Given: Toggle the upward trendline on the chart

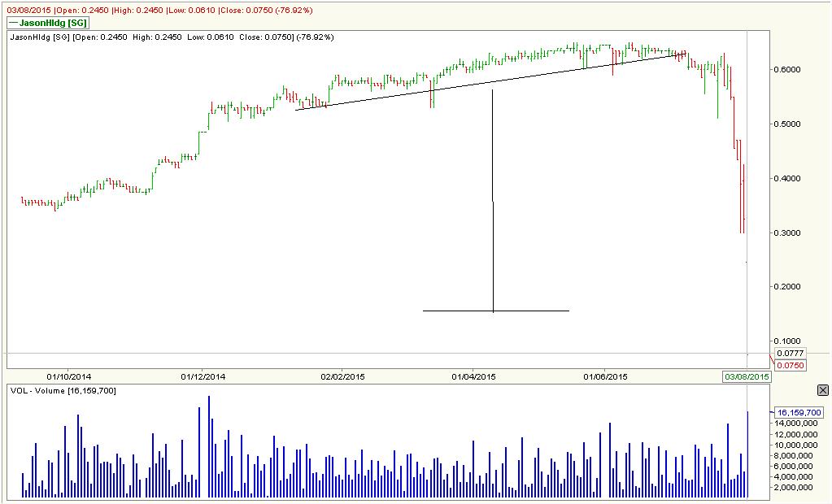Looking at the screenshot, I should click(488, 81).
